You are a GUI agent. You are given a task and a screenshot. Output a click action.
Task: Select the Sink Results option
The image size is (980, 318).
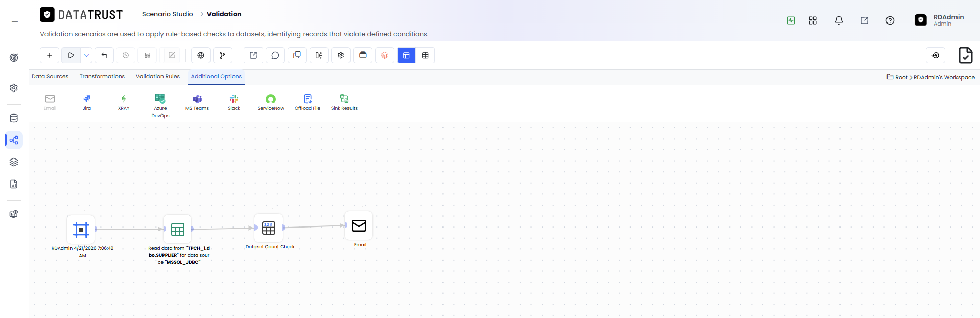pos(344,102)
